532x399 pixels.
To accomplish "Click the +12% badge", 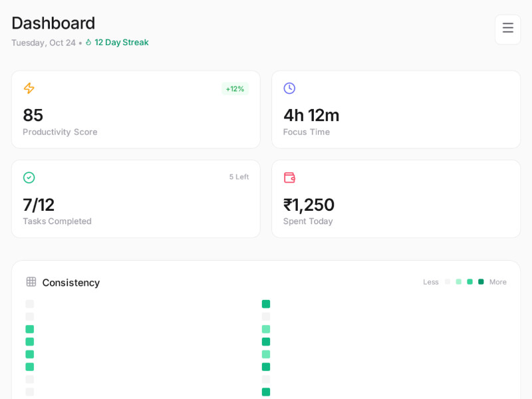I will click(235, 89).
